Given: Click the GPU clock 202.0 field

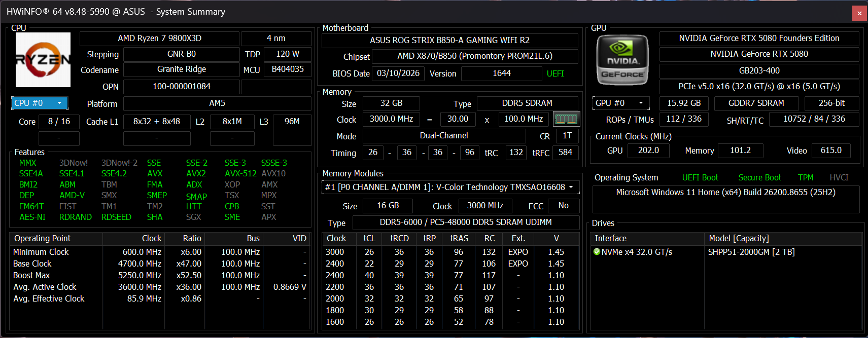Looking at the screenshot, I should point(648,151).
